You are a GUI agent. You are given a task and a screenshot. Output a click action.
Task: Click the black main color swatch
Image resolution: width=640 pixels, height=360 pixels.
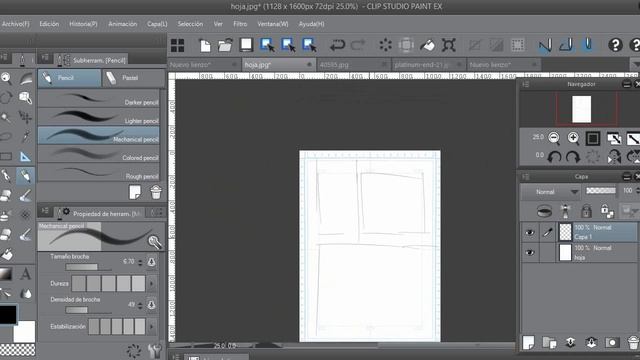click(8, 314)
